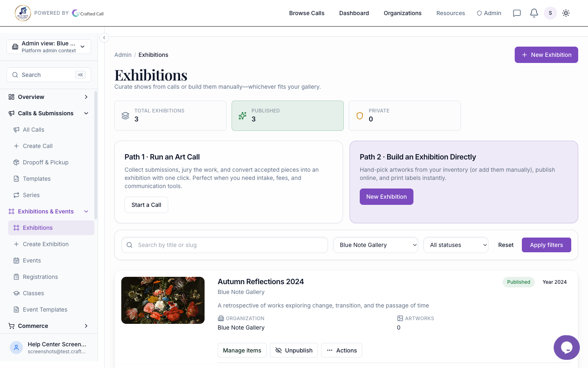This screenshot has width=588, height=368.
Task: Click the user avatar labeled S
Action: [x=550, y=13]
